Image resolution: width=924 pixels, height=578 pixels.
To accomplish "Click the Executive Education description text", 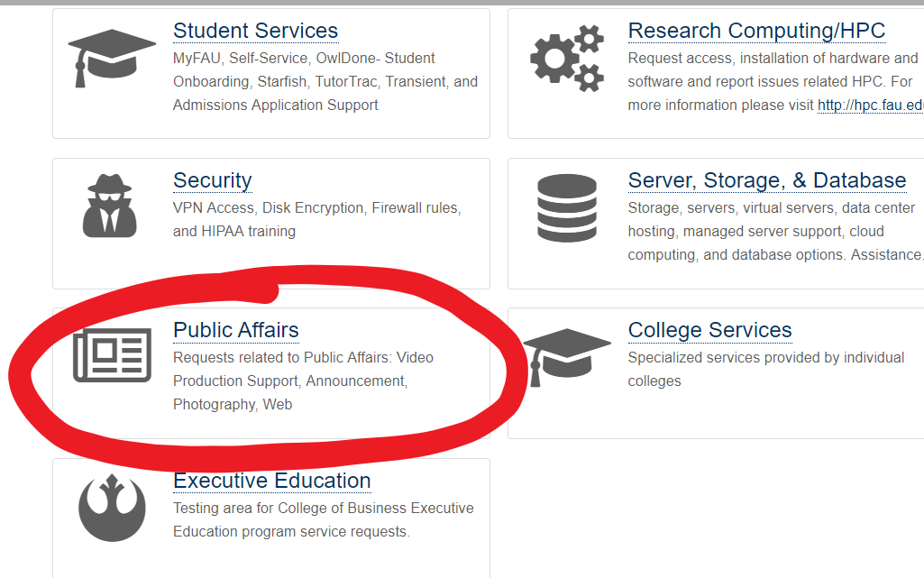I will 323,519.
